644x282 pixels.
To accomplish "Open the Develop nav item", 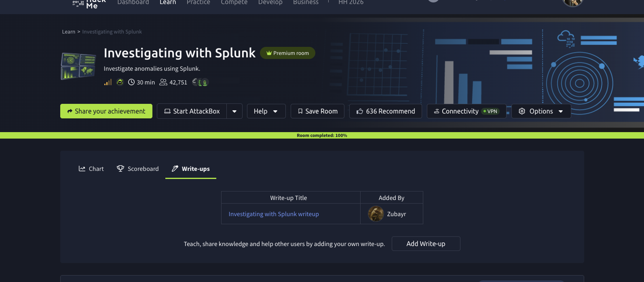I will [270, 3].
